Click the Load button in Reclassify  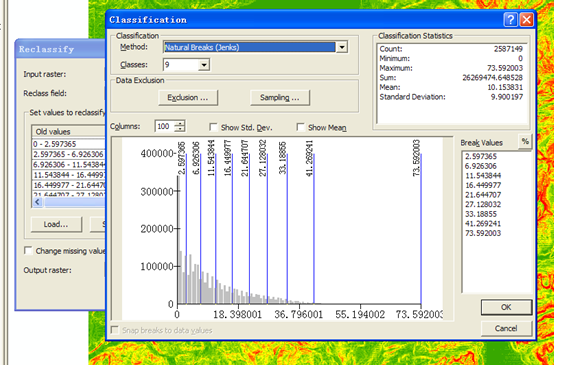[x=56, y=224]
